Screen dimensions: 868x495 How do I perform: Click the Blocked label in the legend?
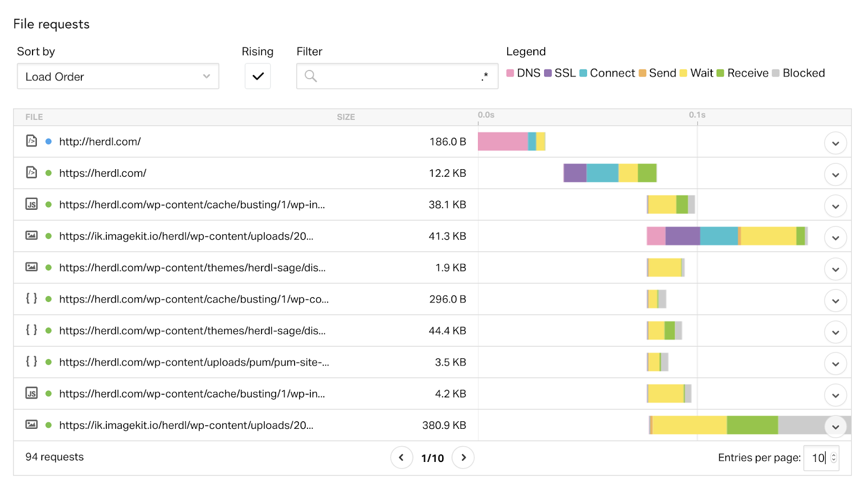click(x=805, y=73)
